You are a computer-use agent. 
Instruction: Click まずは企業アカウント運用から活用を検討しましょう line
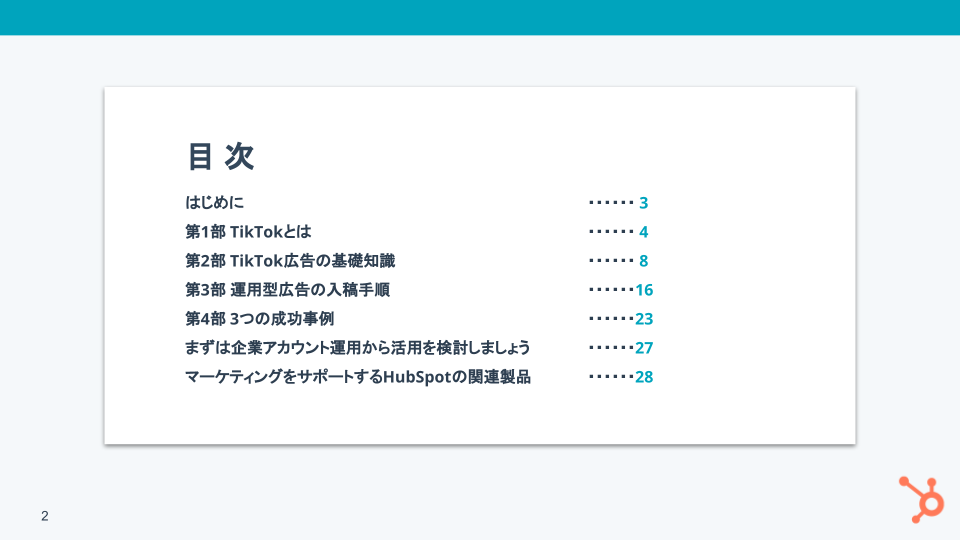[358, 348]
